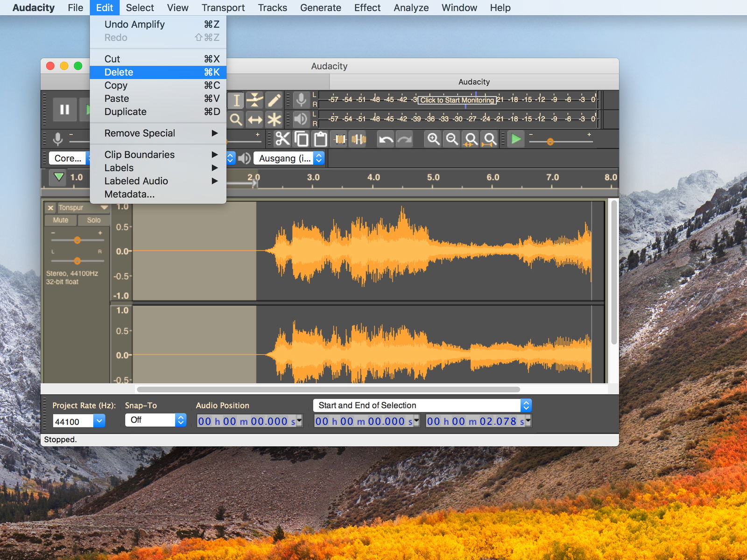The width and height of the screenshot is (747, 560).
Task: Open the Generate menu
Action: point(320,7)
